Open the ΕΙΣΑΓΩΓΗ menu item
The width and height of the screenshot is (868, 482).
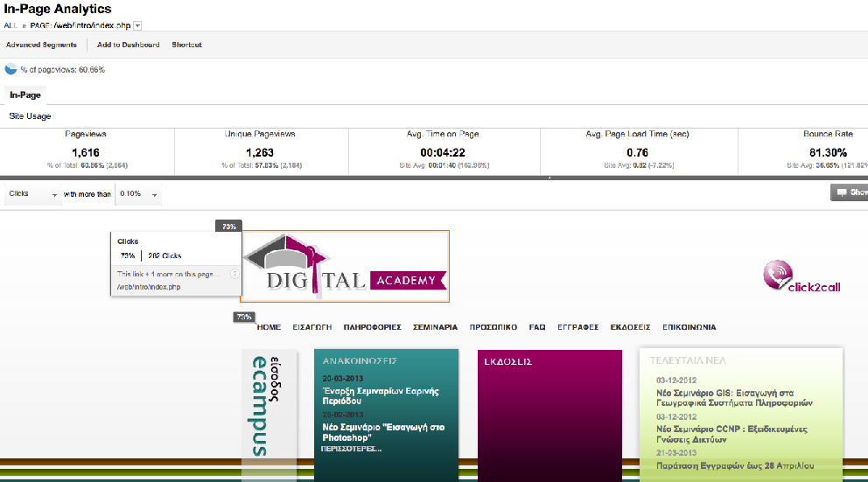[312, 327]
